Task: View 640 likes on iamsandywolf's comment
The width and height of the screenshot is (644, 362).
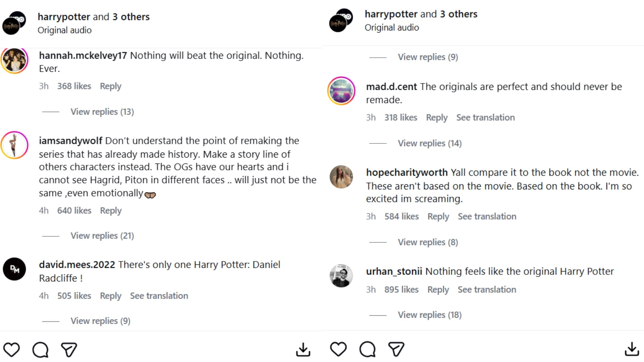Action: click(74, 210)
